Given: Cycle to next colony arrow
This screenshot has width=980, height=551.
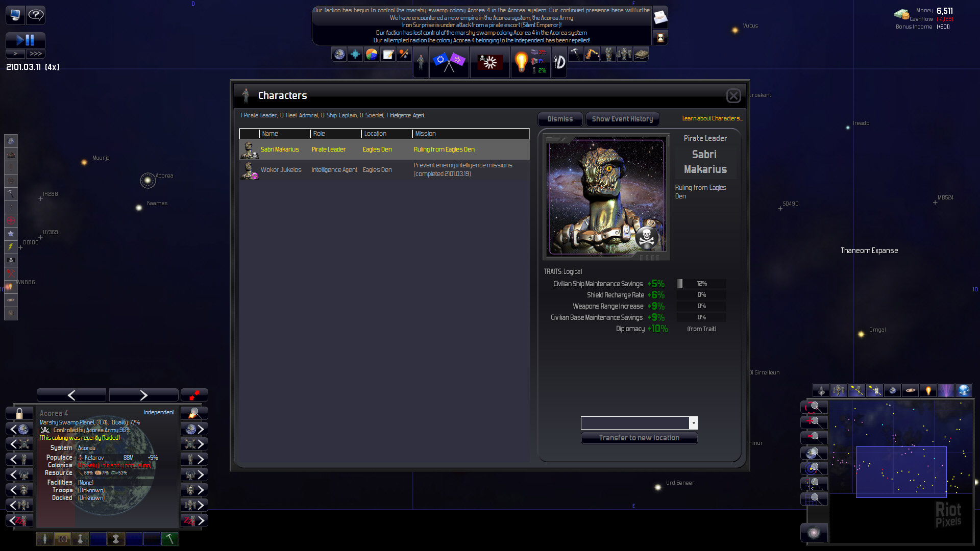Looking at the screenshot, I should [x=194, y=429].
